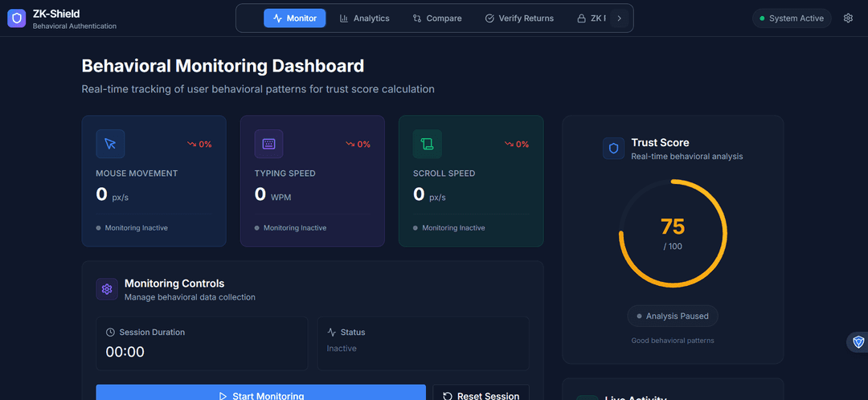Screen dimensions: 868x400
Task: Click the keyboard icon in the Typing Speed card
Action: tap(268, 144)
